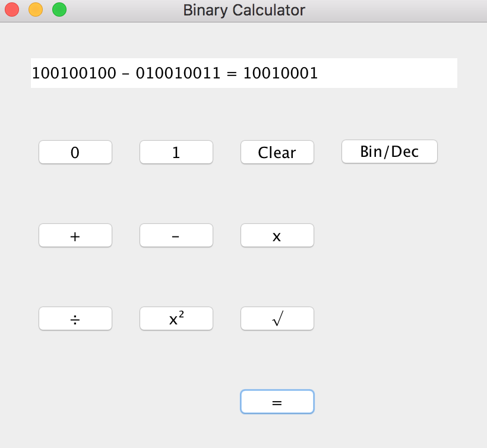Click the equals (=) button
Image resolution: width=487 pixels, height=448 pixels.
[277, 402]
